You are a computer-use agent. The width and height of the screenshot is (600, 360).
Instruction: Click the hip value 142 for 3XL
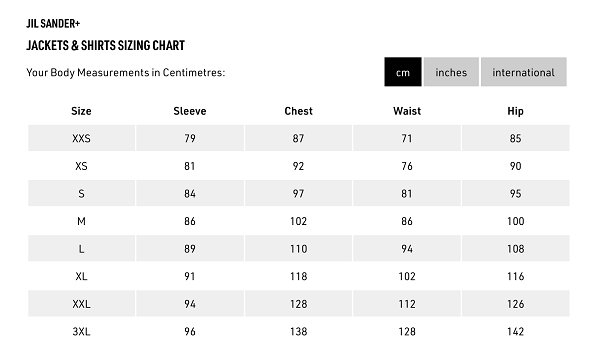(x=515, y=332)
